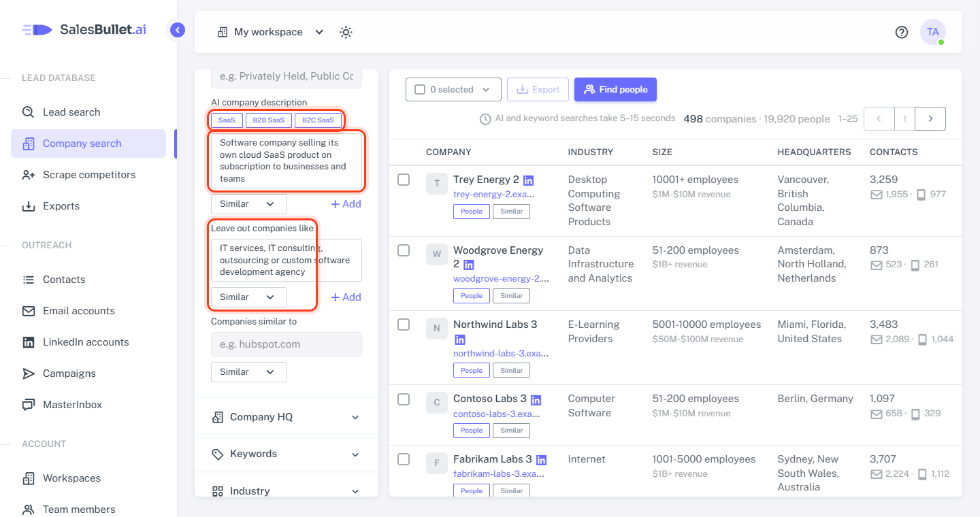The height and width of the screenshot is (517, 980).
Task: Click the F avatar of Fabrikam Labs 3
Action: pos(437,463)
